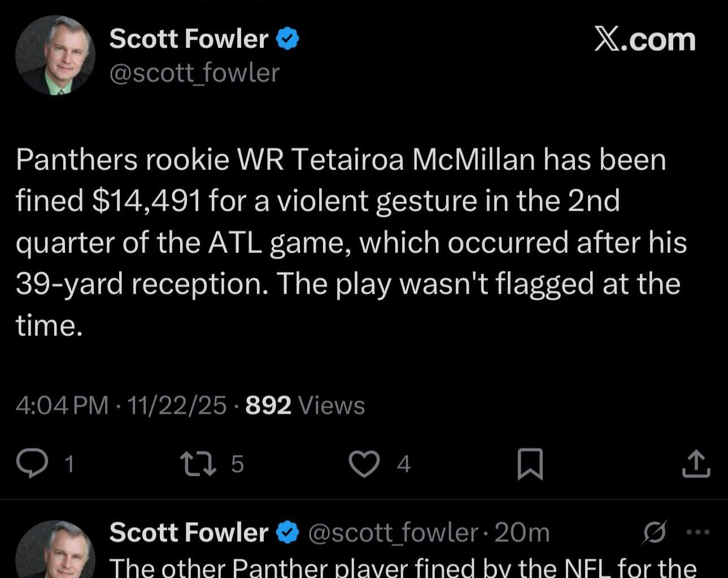Screen dimensions: 728x578
Task: Click the reply count showing 1
Action: 69,463
